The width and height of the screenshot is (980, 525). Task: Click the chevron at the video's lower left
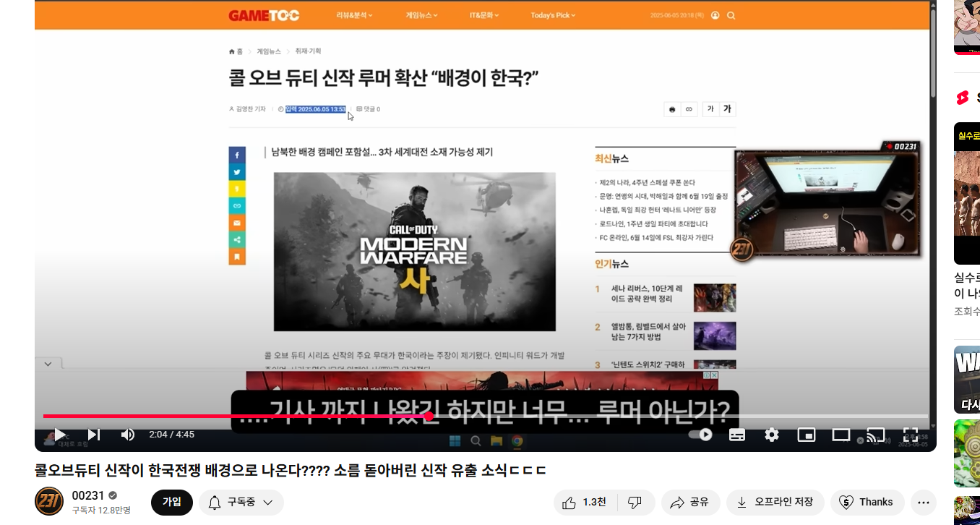48,364
